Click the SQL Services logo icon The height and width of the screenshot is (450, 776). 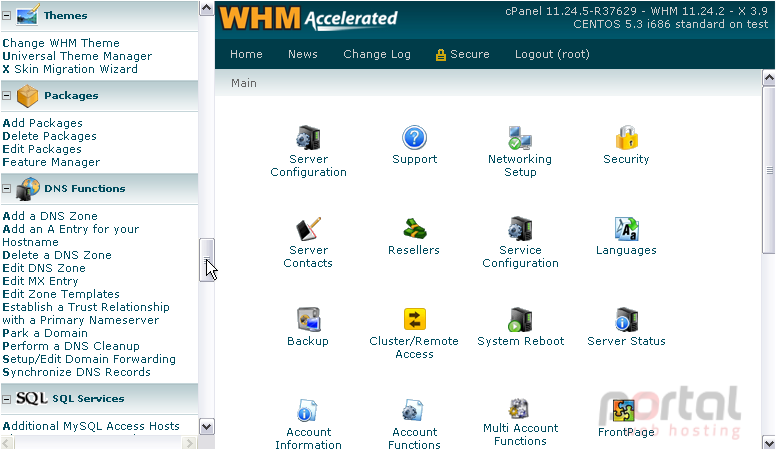(x=32, y=398)
